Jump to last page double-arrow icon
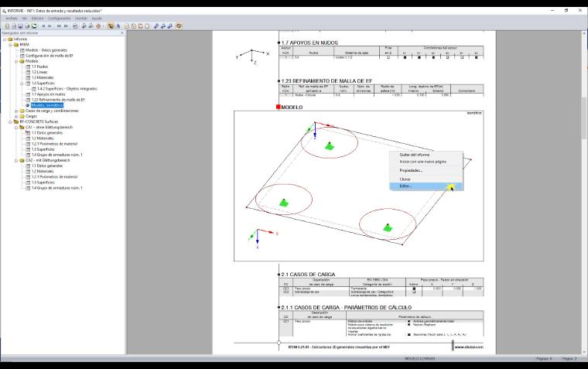This screenshot has width=588, height=369. (x=66, y=26)
